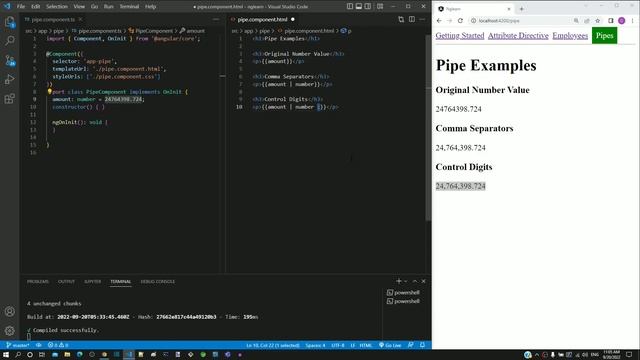Click the Chrome zoom magnifier icon
Screen dimensions: 640x360
[x=576, y=20]
